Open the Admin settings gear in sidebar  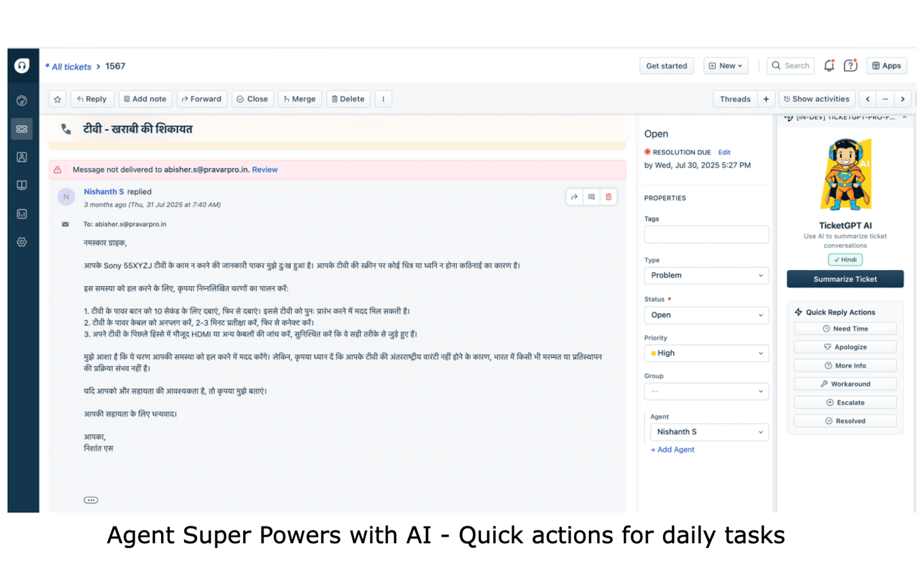pyautogui.click(x=22, y=242)
